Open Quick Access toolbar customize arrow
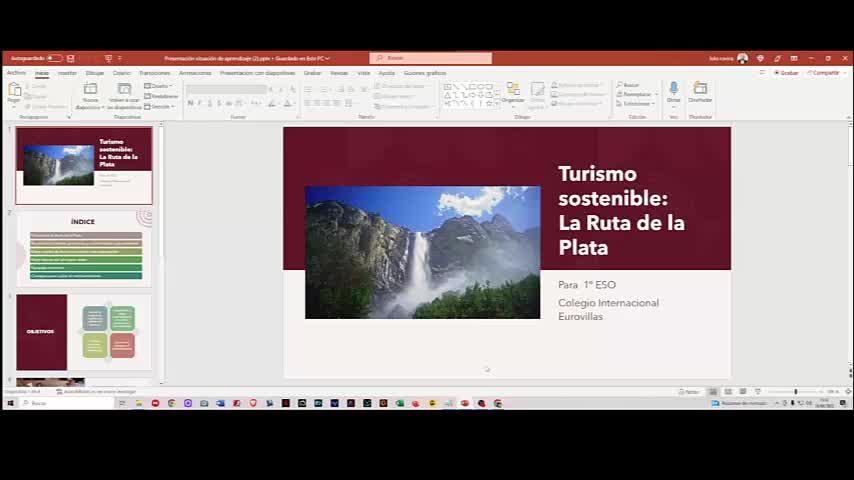This screenshot has height=480, width=854. pos(120,58)
